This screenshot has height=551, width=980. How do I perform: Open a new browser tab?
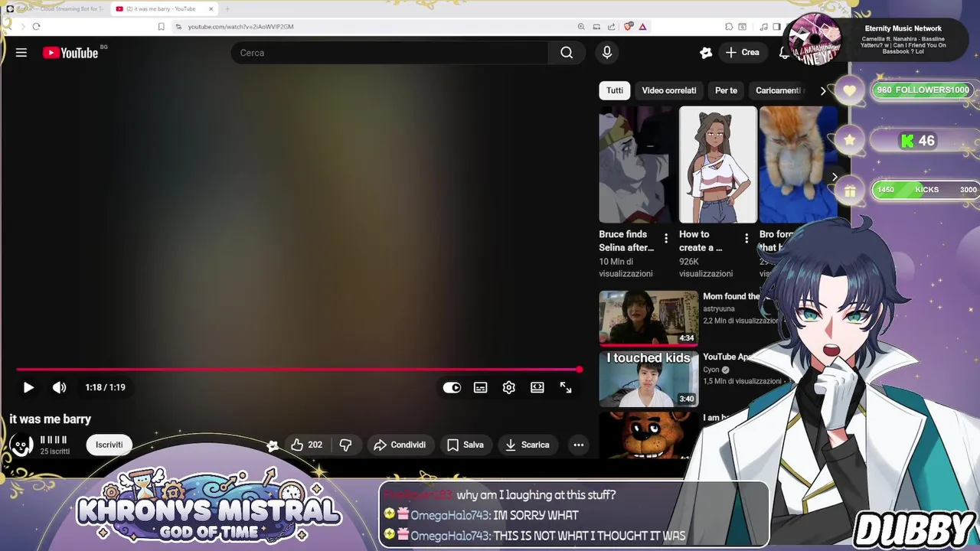pos(227,9)
